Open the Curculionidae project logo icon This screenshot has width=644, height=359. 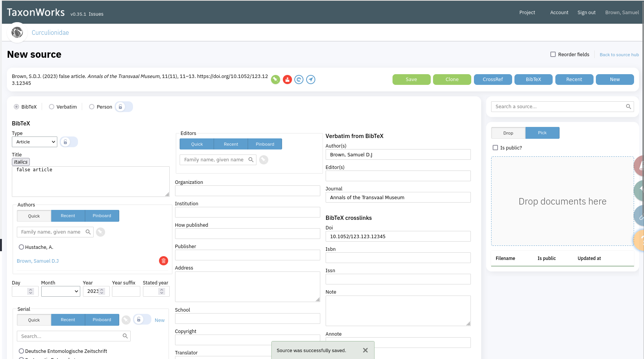pos(17,32)
